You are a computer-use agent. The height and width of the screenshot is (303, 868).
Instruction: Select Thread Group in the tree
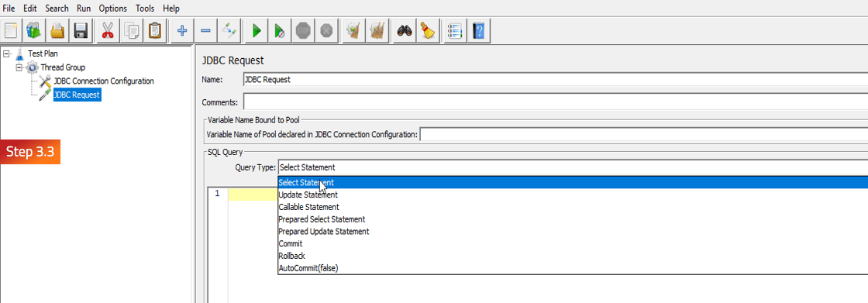[63, 67]
